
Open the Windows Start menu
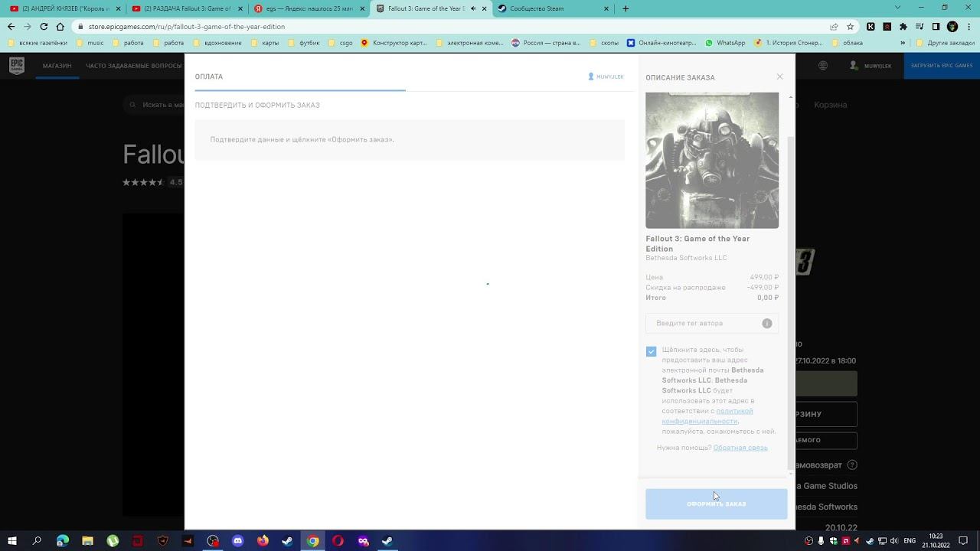pos(12,541)
